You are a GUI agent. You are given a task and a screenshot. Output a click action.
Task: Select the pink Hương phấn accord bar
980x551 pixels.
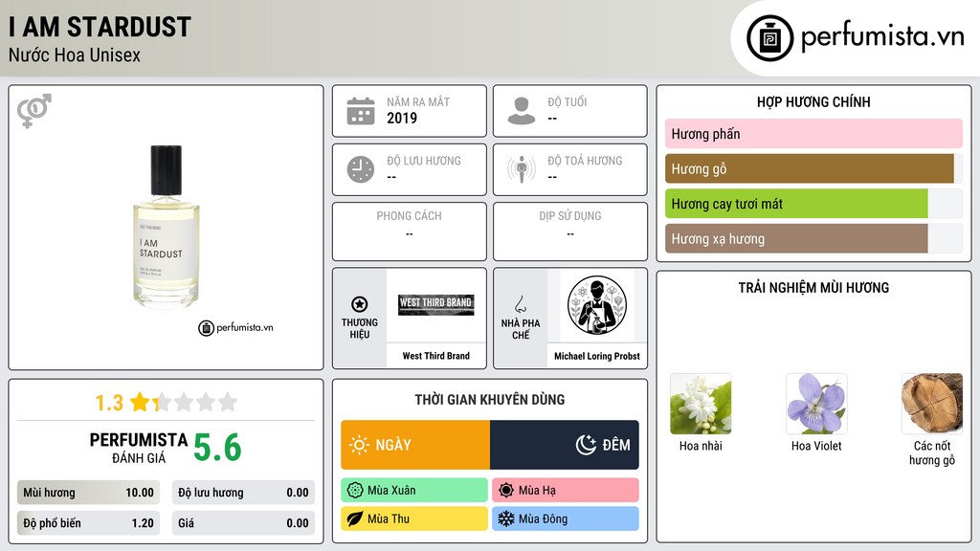point(813,134)
